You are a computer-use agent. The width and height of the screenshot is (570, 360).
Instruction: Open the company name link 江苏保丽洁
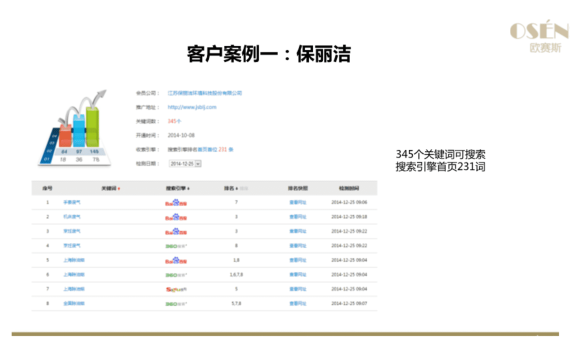(x=205, y=93)
